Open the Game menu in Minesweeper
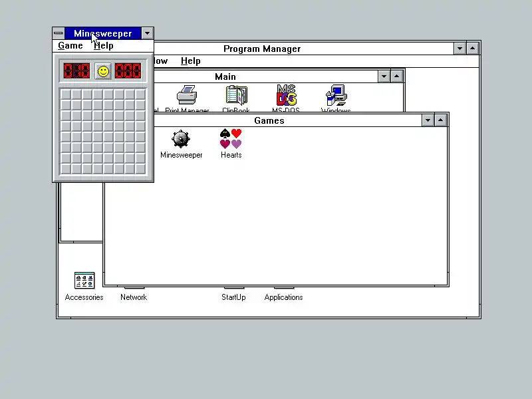Image resolution: width=532 pixels, height=399 pixels. tap(70, 46)
